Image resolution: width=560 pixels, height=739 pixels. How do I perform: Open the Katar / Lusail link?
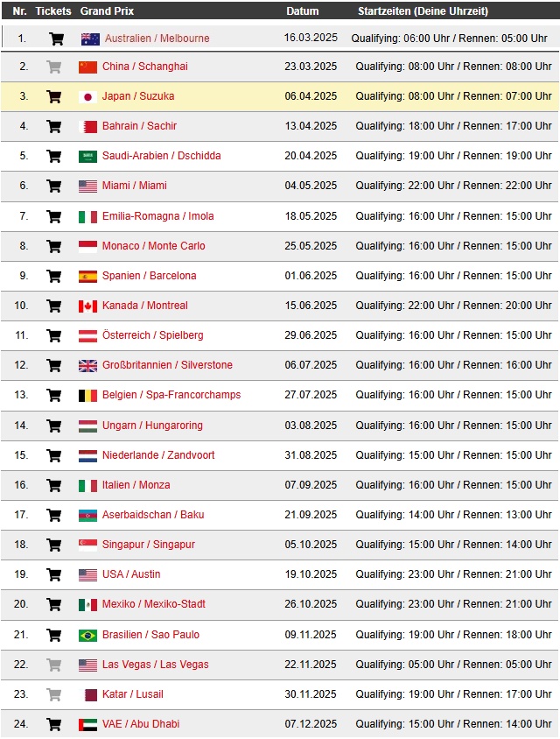click(132, 694)
